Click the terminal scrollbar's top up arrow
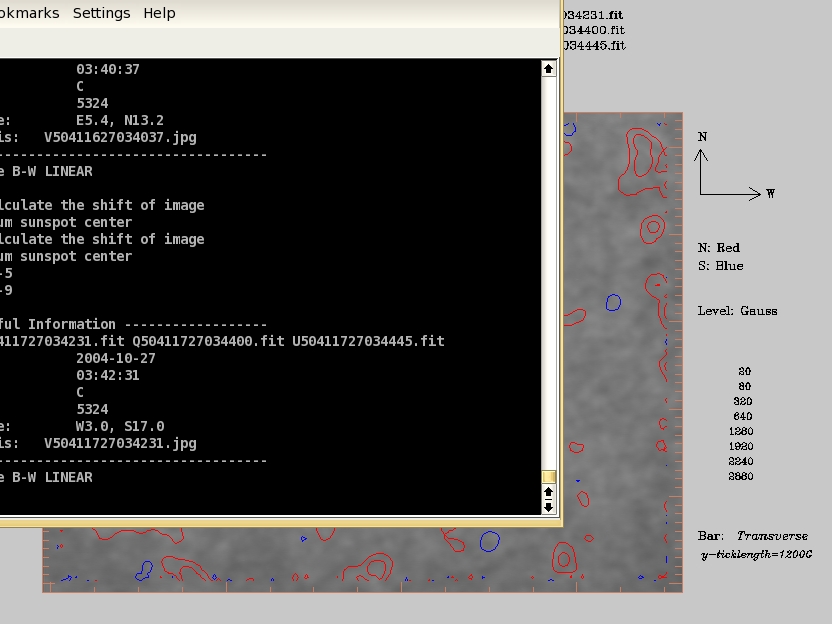The width and height of the screenshot is (832, 624). pyautogui.click(x=548, y=69)
